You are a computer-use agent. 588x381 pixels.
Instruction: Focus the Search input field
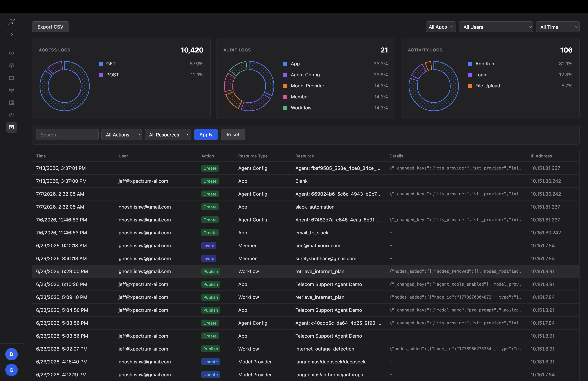pos(67,135)
